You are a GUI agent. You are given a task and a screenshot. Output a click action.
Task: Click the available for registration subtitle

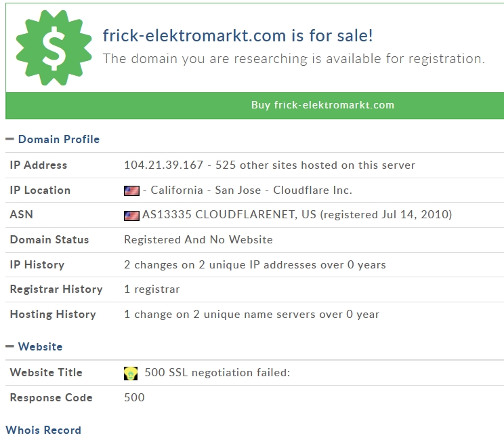(293, 59)
